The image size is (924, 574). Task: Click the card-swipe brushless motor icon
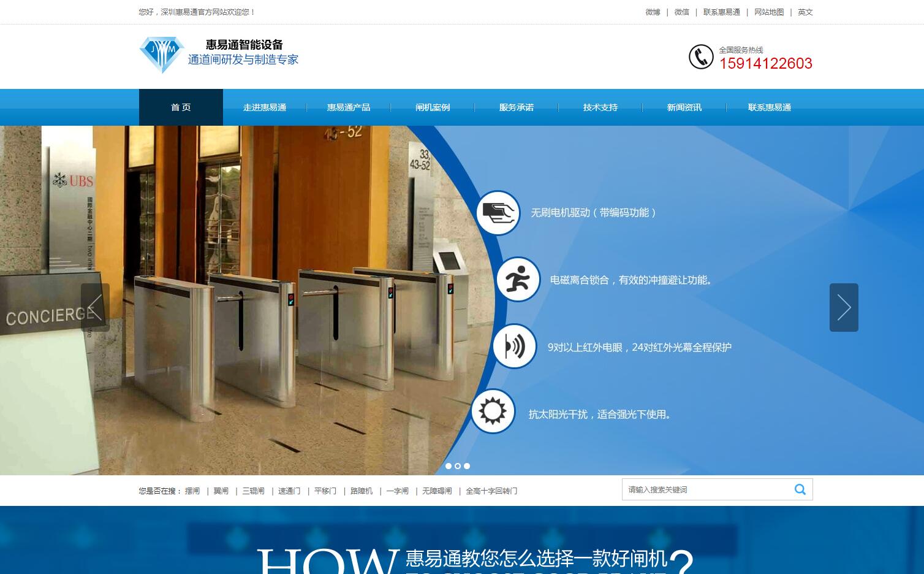(498, 213)
